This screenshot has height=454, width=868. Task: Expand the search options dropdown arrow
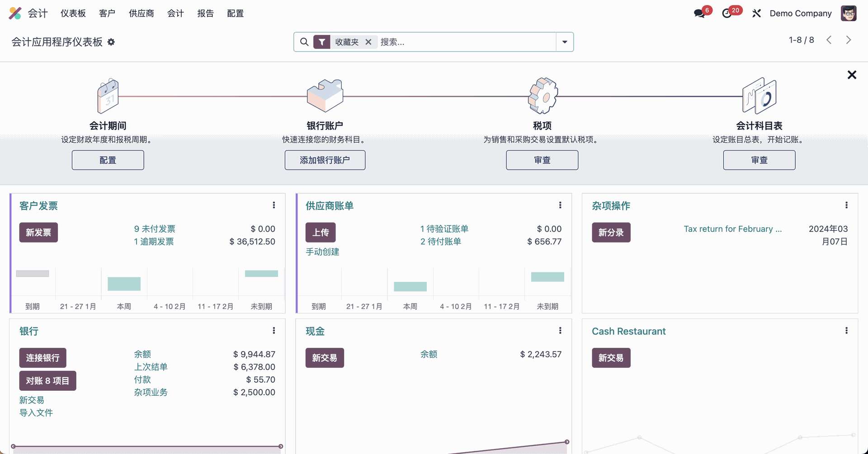tap(565, 42)
